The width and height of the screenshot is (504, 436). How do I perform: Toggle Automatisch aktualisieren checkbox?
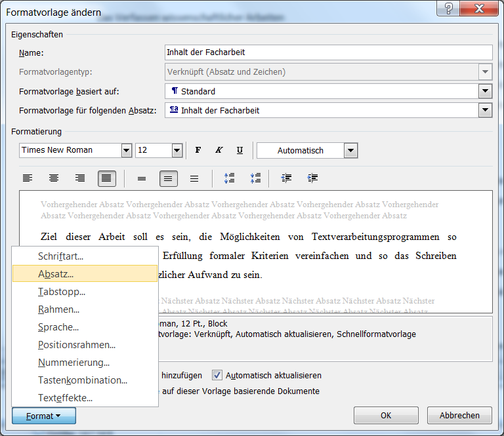pyautogui.click(x=217, y=375)
